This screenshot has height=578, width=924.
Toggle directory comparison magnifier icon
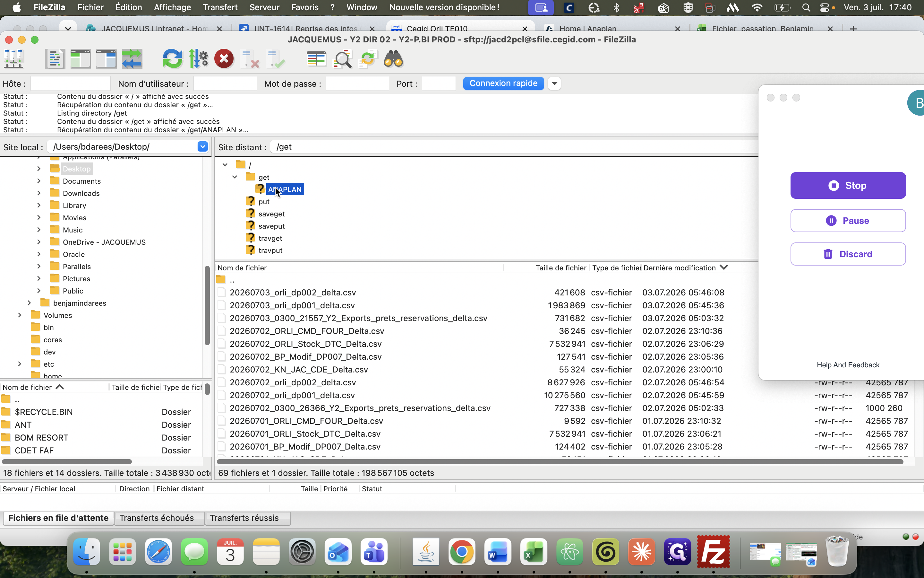(x=342, y=59)
